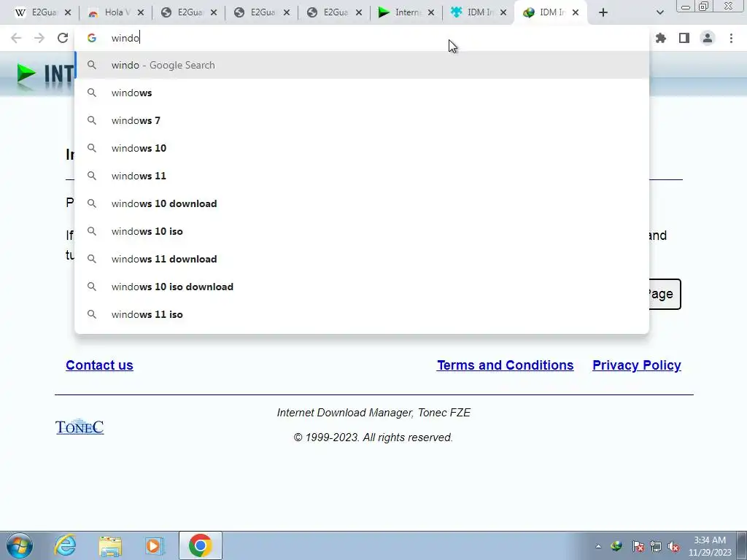The height and width of the screenshot is (560, 747).
Task: Close the active IDM tab
Action: click(576, 13)
